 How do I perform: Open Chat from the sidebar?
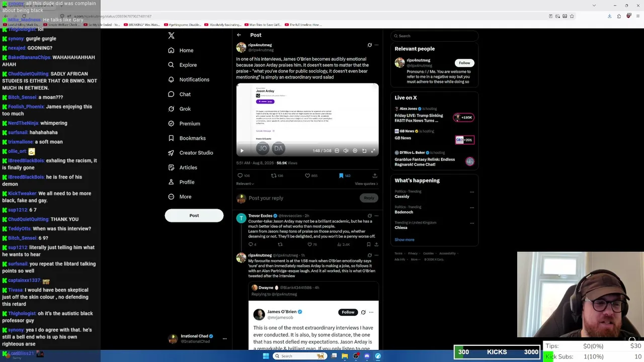[180, 94]
